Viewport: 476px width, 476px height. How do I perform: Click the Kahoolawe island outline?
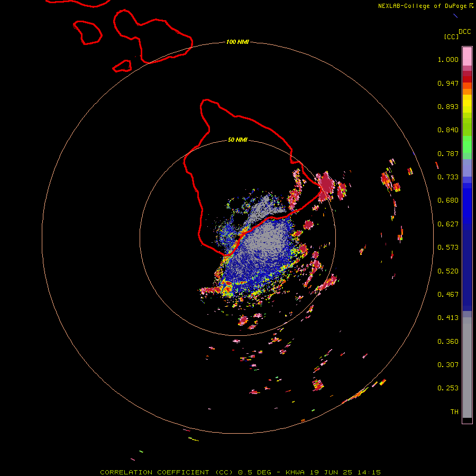(x=122, y=66)
